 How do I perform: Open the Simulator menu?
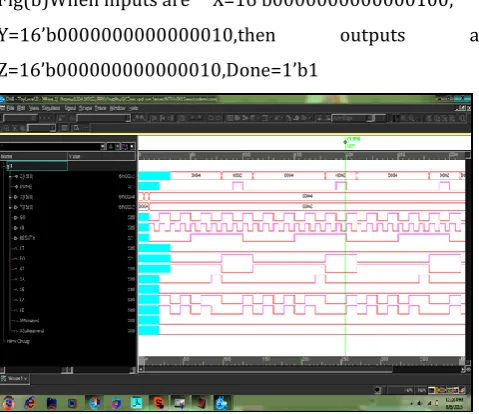[x=51, y=108]
